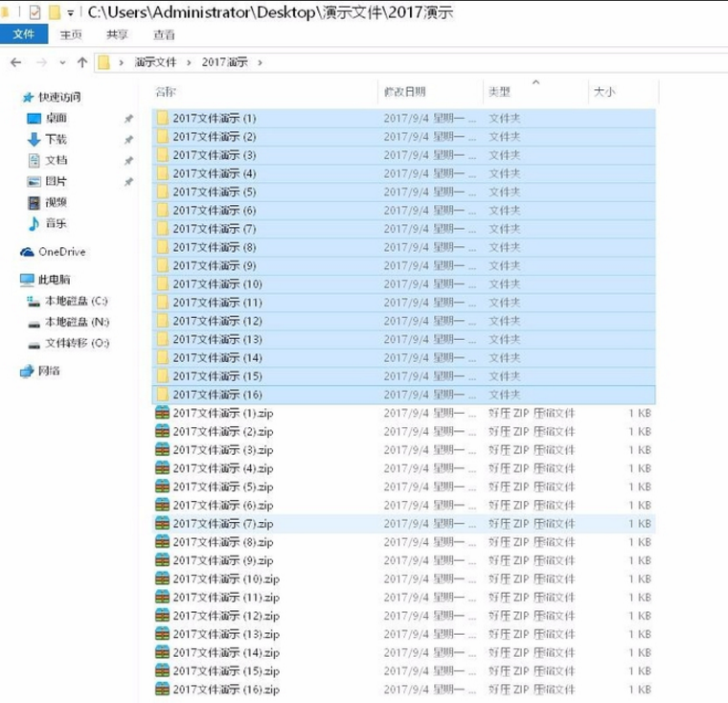Screen dimensions: 728x703
Task: Click the 网络 network icon in sidebar
Action: point(27,371)
